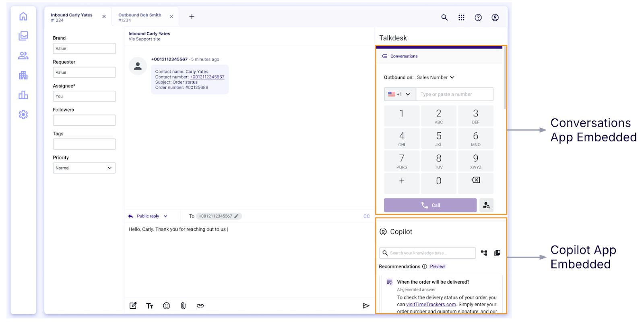Click the CC link
The image size is (644, 322).
click(x=367, y=216)
